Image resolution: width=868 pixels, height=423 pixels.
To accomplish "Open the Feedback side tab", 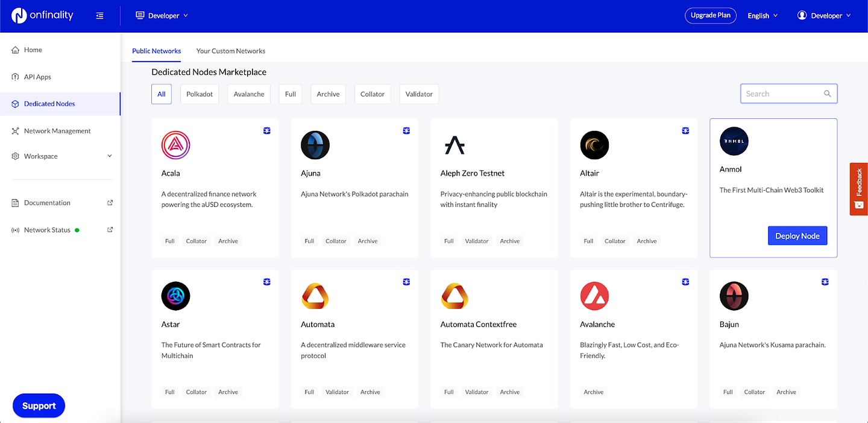I will [x=859, y=189].
